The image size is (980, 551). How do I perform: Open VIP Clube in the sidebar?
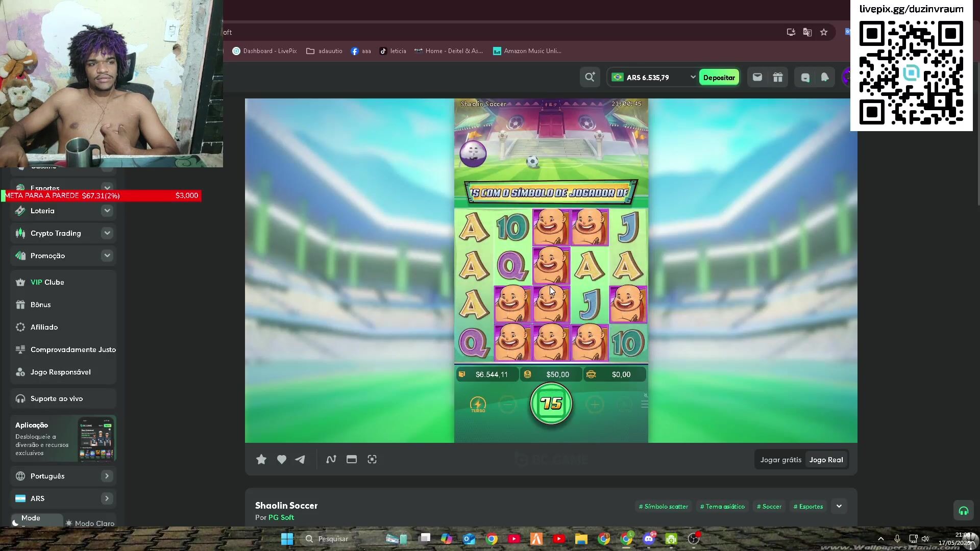coord(63,282)
